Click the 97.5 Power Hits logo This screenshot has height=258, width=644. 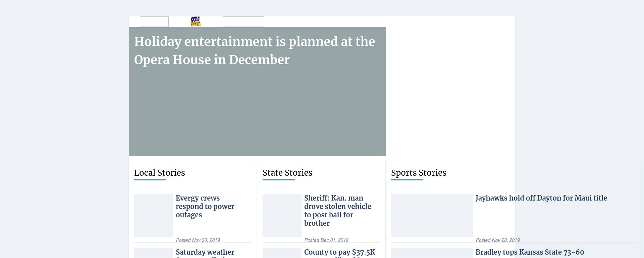pos(195,21)
